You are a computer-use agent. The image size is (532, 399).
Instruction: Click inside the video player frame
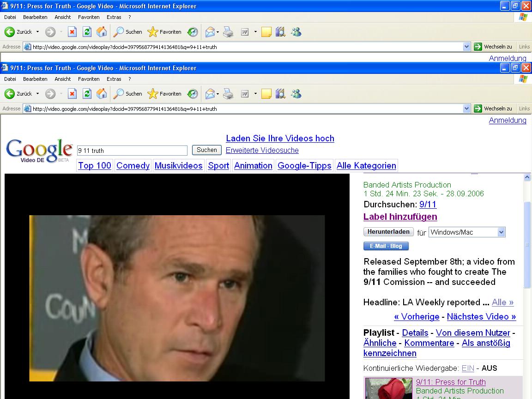[177, 286]
